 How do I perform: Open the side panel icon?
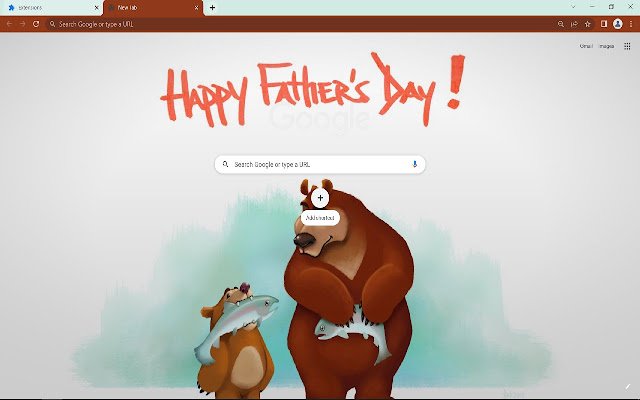point(604,24)
